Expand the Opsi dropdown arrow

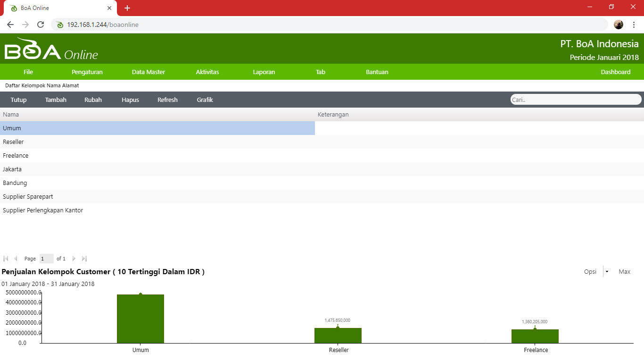tap(607, 272)
